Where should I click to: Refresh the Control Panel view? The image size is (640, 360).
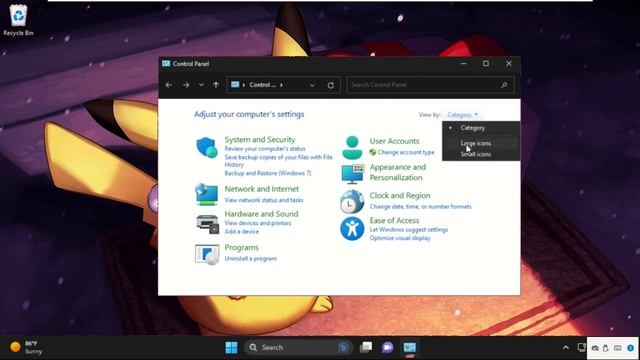331,85
